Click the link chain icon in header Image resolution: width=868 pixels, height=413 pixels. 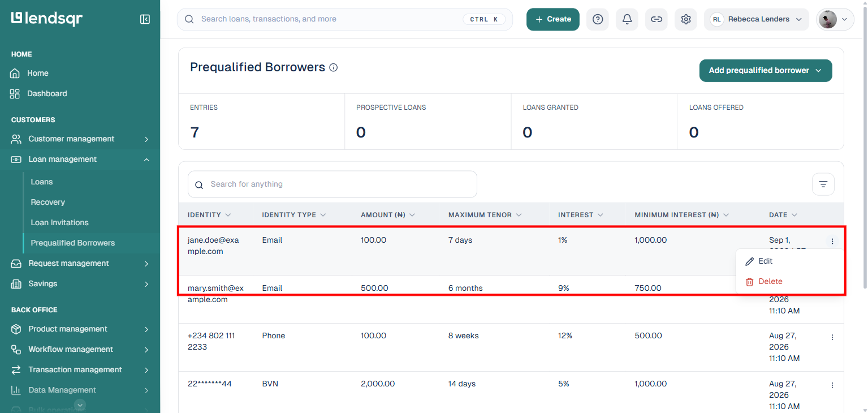click(657, 19)
